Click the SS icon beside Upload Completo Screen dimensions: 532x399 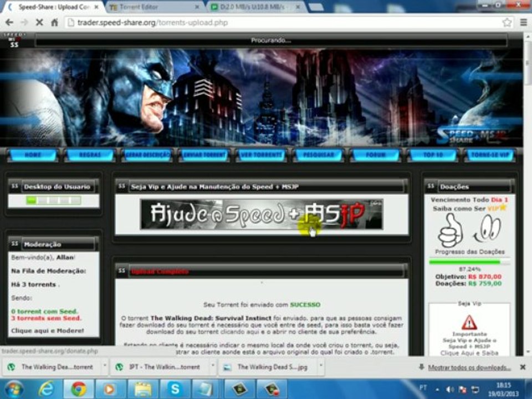point(122,271)
